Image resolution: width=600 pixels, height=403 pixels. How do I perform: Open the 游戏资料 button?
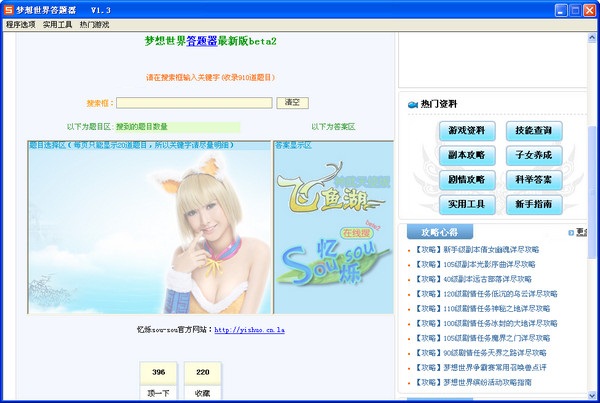point(467,131)
